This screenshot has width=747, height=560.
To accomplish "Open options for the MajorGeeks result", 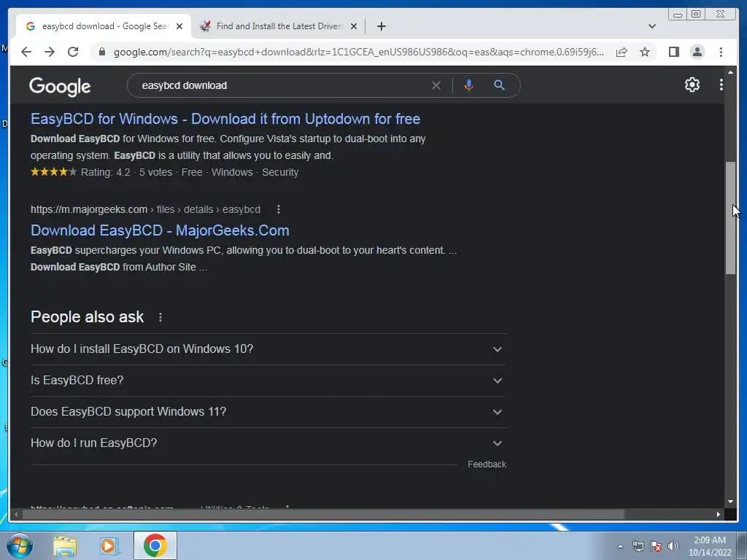I will pos(278,209).
